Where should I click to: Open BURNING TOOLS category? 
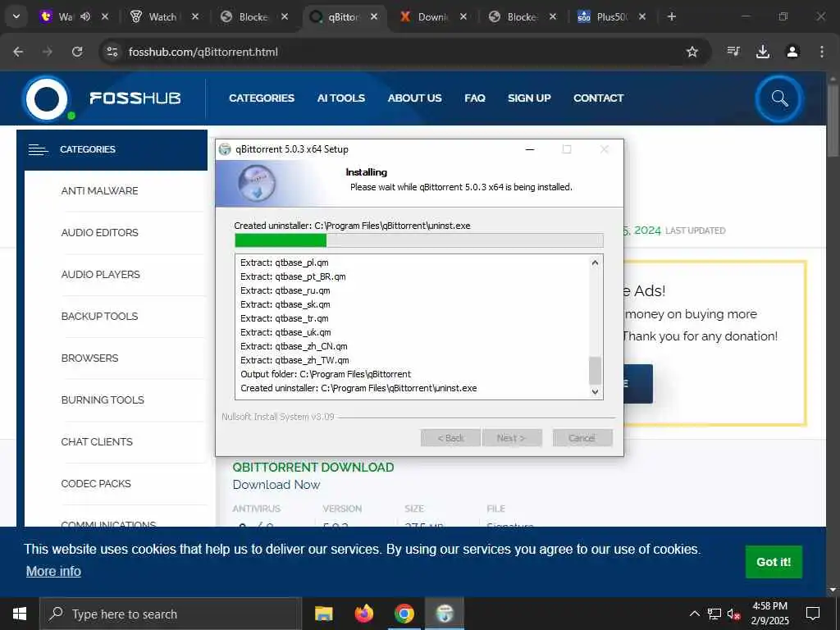(103, 399)
